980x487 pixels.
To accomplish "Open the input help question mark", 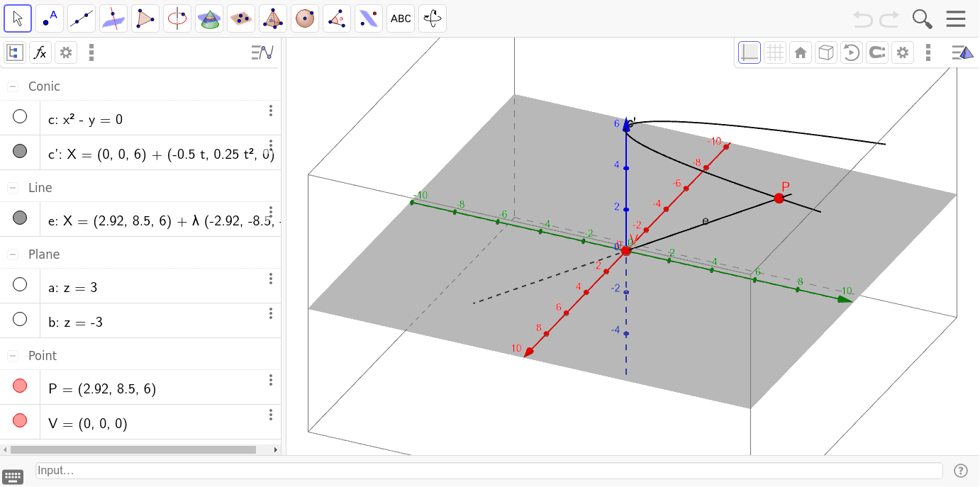I will (961, 471).
